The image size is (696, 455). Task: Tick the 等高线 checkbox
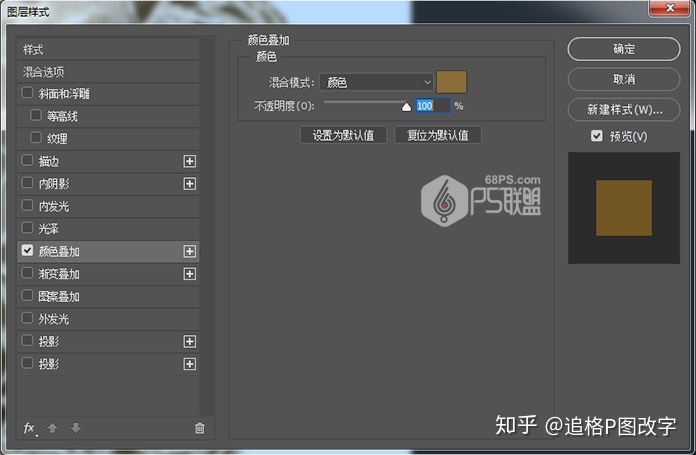click(36, 115)
